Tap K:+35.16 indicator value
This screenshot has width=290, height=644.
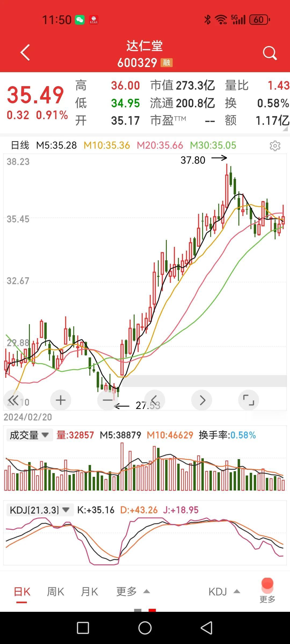(x=96, y=510)
